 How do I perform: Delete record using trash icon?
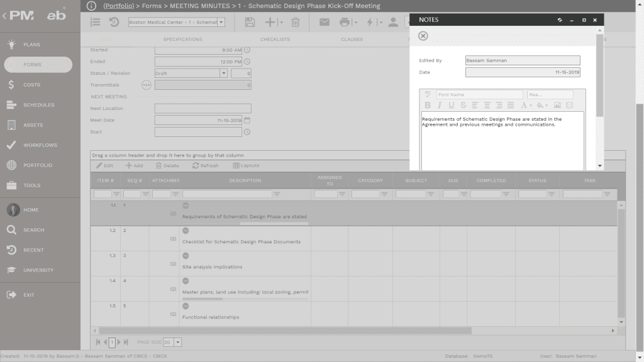click(296, 22)
